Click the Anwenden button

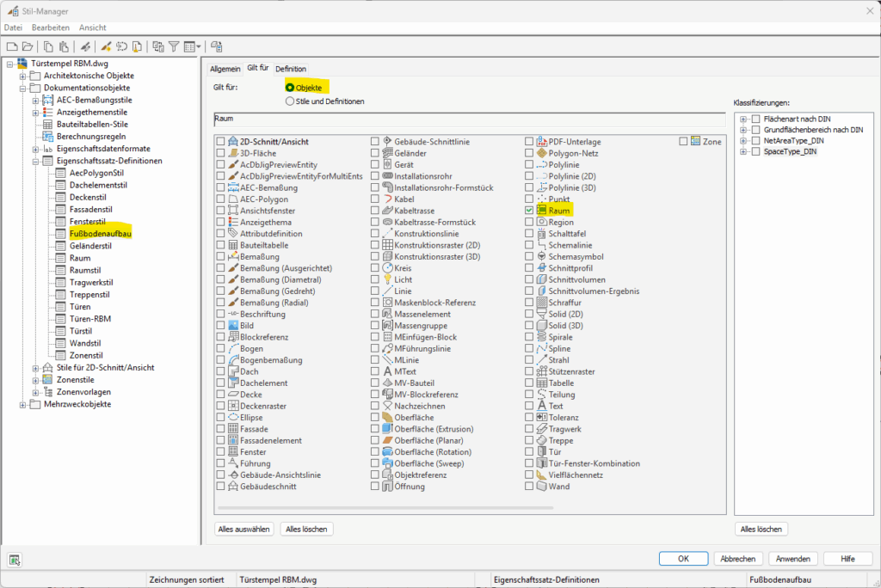(x=792, y=559)
